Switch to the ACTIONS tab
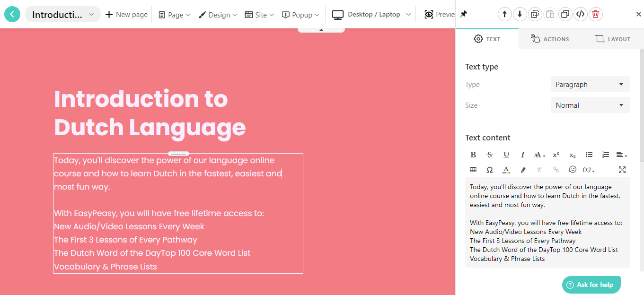Image resolution: width=644 pixels, height=295 pixels. click(550, 39)
